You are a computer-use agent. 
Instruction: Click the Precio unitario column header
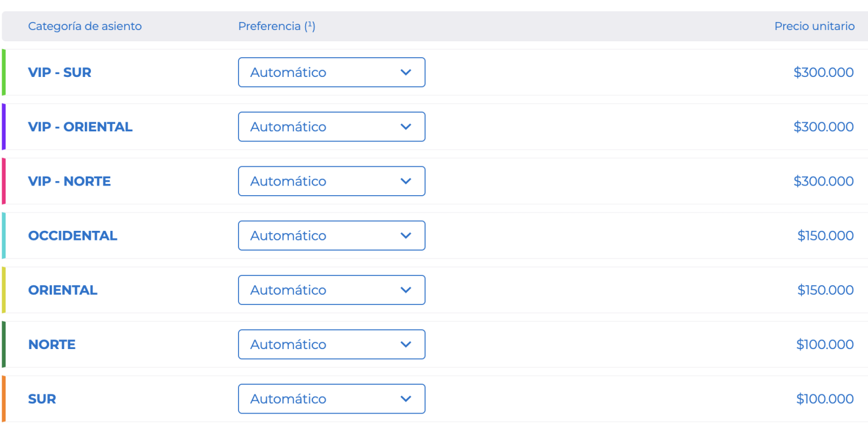(814, 26)
